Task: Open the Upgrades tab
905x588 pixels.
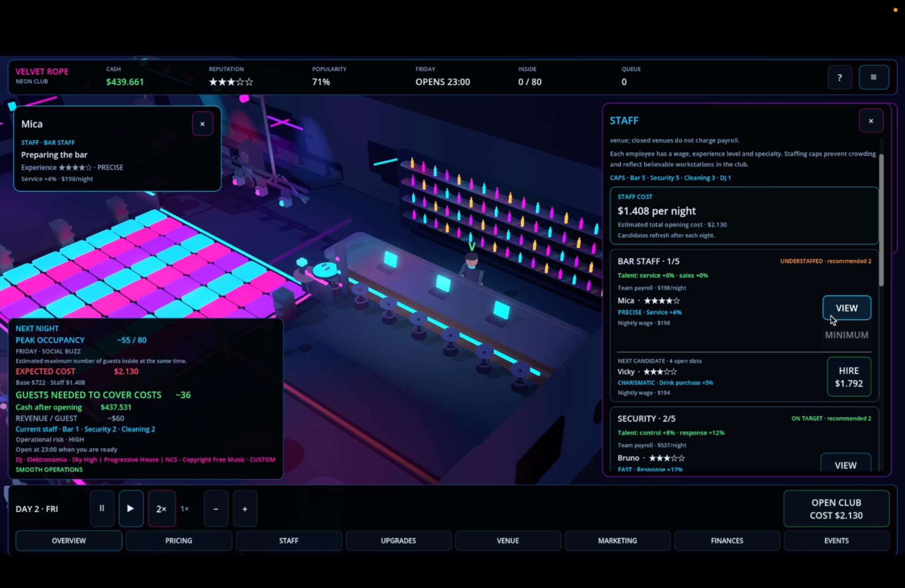Action: point(398,540)
